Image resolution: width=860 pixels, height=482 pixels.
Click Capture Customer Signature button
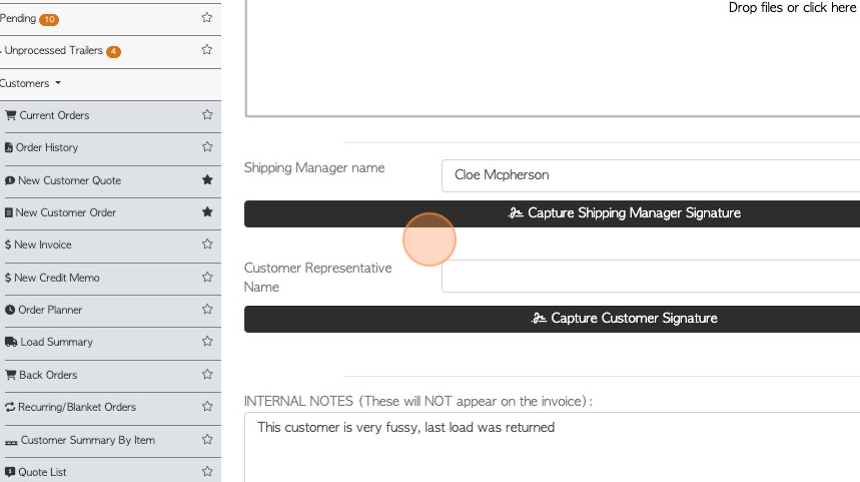coord(552,319)
